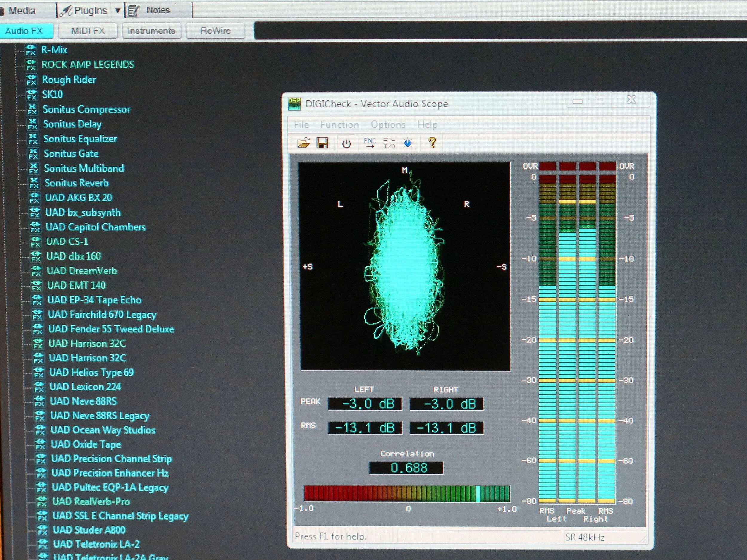Open the I/O input settings icon

click(x=389, y=143)
